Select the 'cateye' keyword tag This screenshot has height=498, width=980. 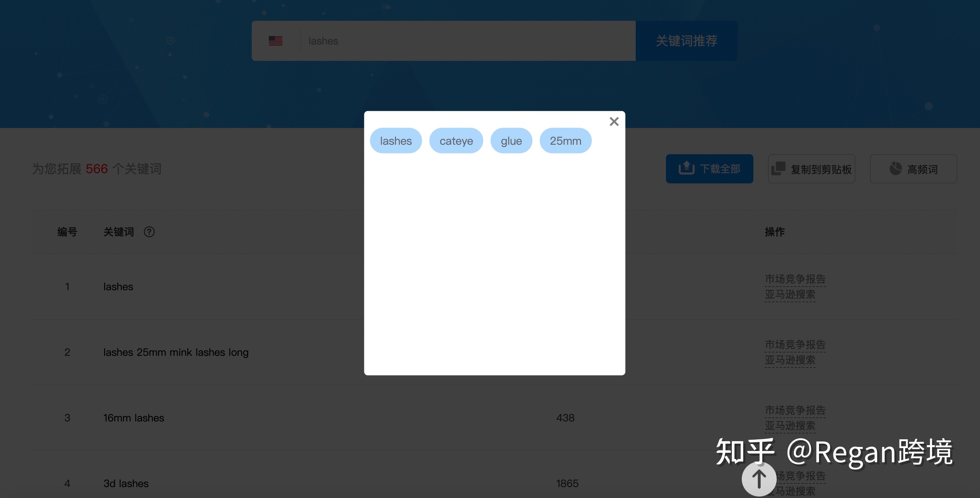pos(456,140)
